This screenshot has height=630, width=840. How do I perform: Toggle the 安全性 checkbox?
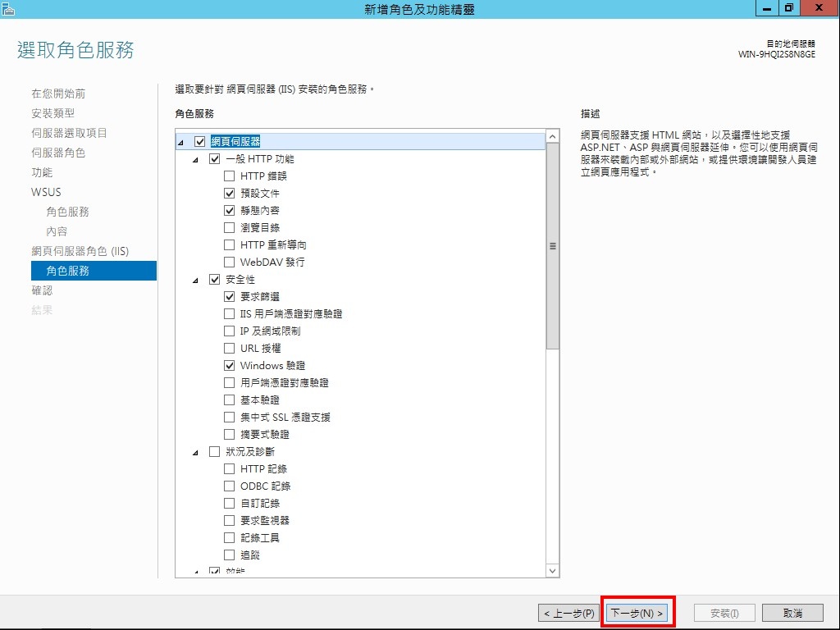[214, 279]
